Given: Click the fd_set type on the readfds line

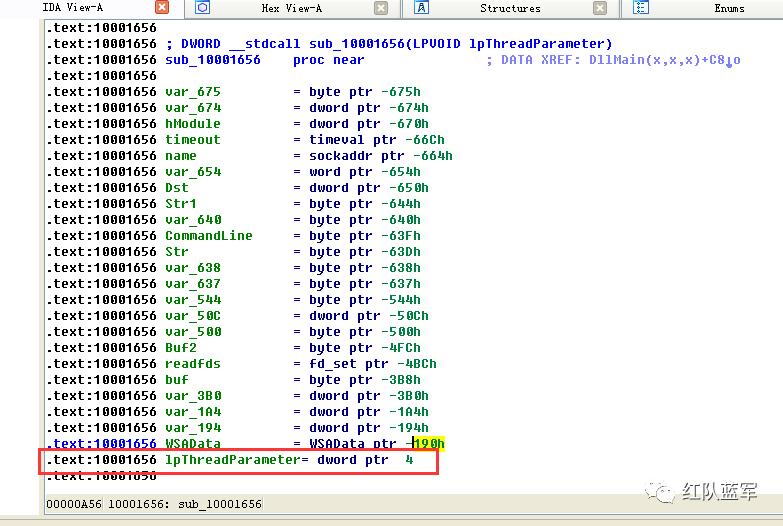Looking at the screenshot, I should click(333, 364).
